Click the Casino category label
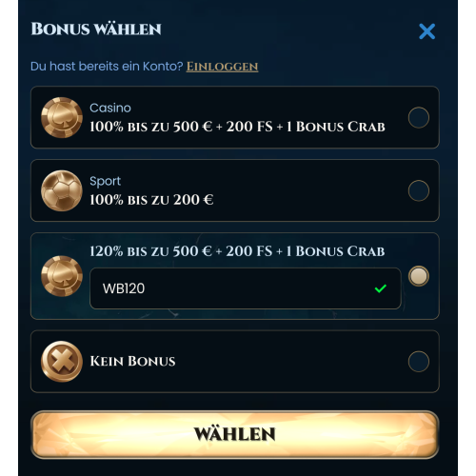 pyautogui.click(x=110, y=108)
